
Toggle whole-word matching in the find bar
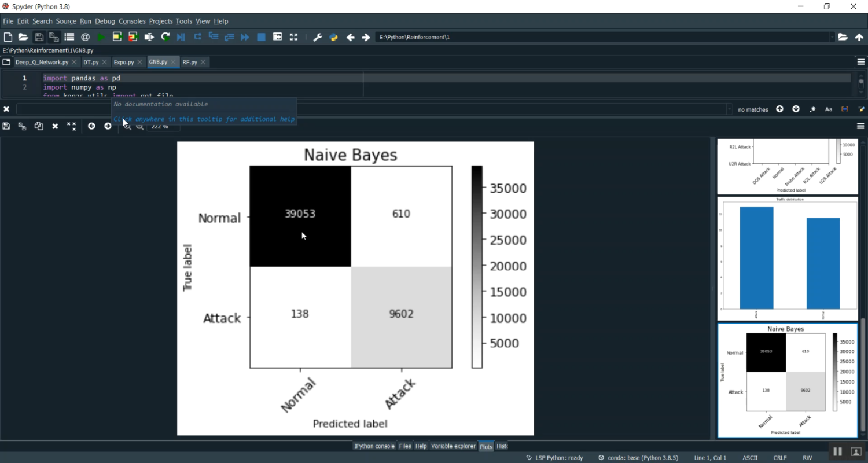click(845, 109)
